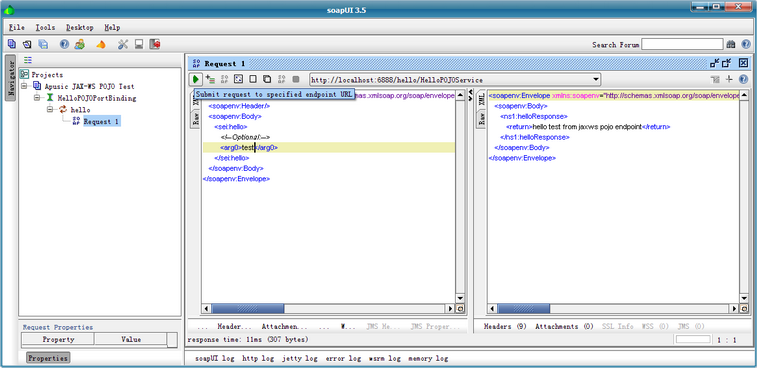The width and height of the screenshot is (757, 368).
Task: Click the Exit icon with red arrow
Action: coord(155,44)
